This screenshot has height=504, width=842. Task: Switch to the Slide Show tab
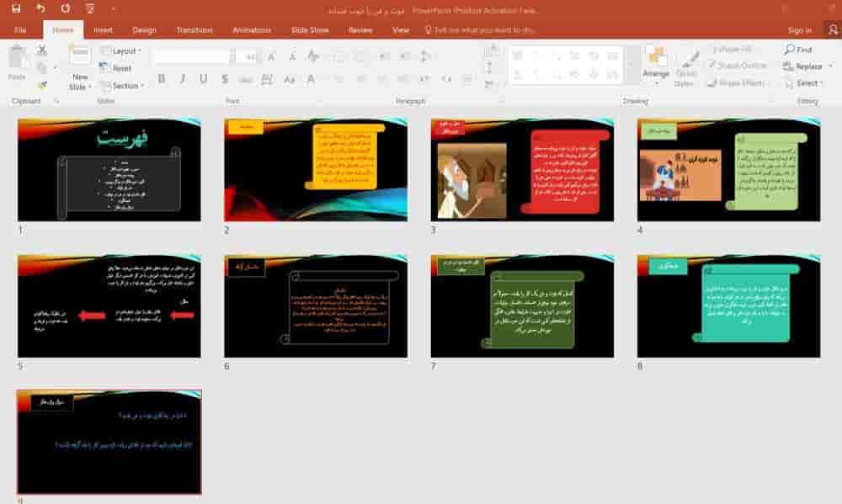click(310, 30)
